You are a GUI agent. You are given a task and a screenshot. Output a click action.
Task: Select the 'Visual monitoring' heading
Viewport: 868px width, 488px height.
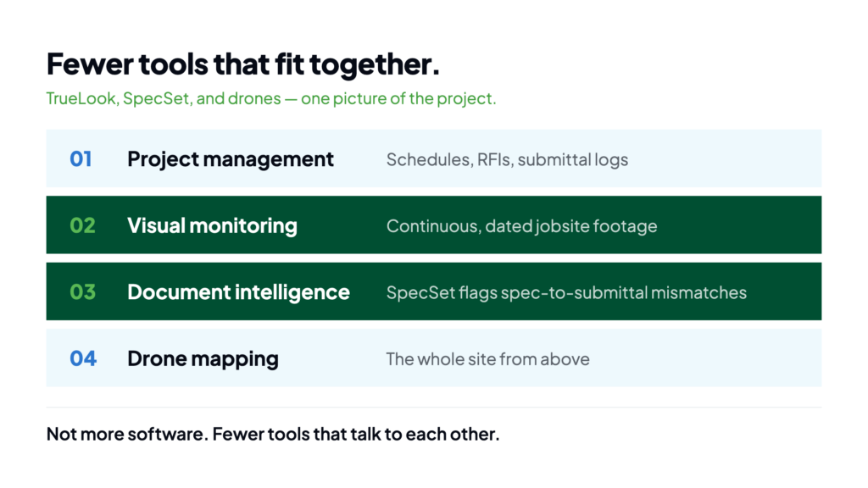(x=212, y=225)
